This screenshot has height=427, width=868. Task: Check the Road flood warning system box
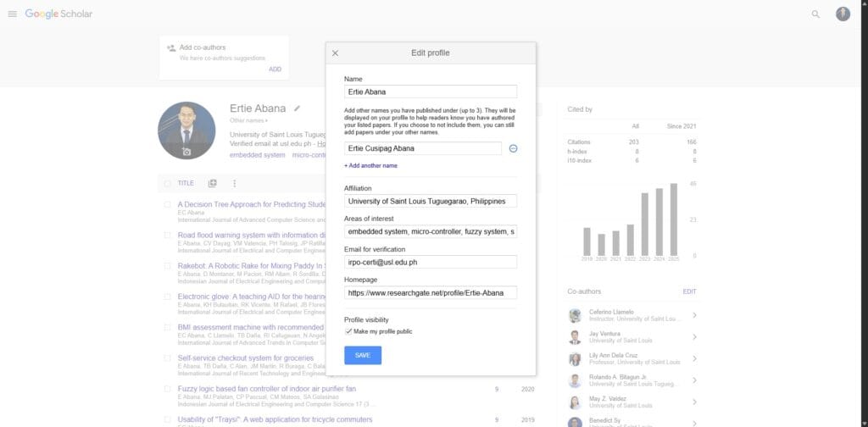click(167, 235)
